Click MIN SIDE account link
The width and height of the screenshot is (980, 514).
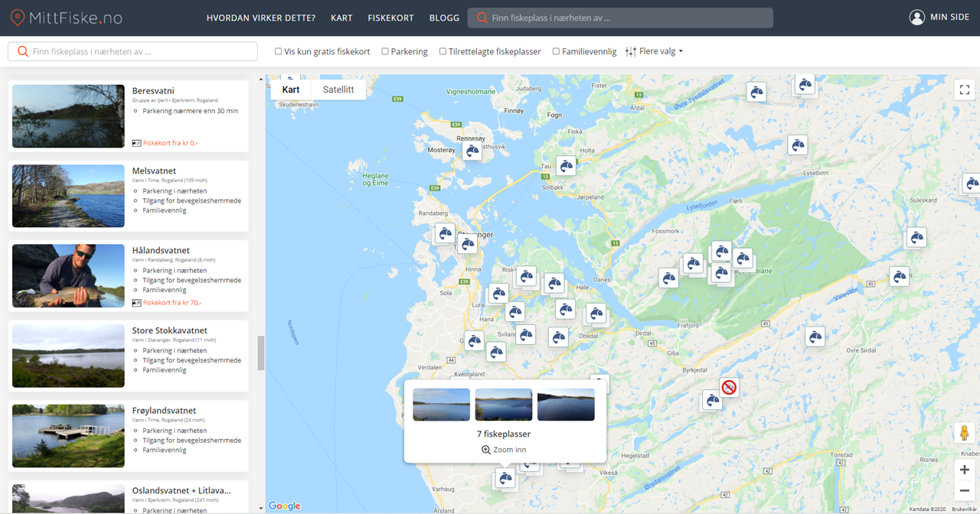(949, 18)
